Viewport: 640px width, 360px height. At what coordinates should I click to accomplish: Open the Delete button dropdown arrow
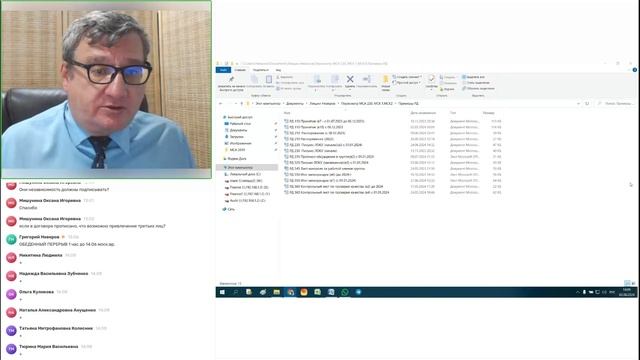350,89
